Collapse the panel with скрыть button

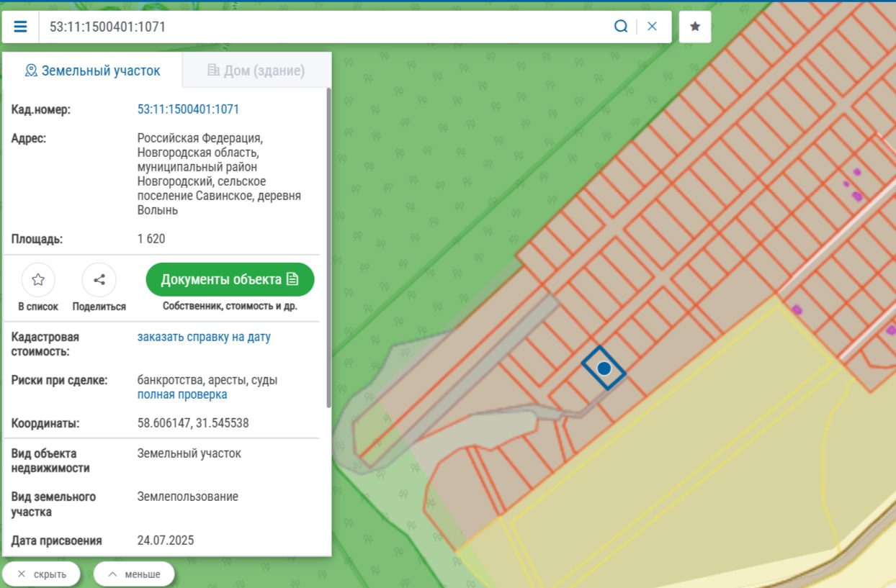(42, 574)
